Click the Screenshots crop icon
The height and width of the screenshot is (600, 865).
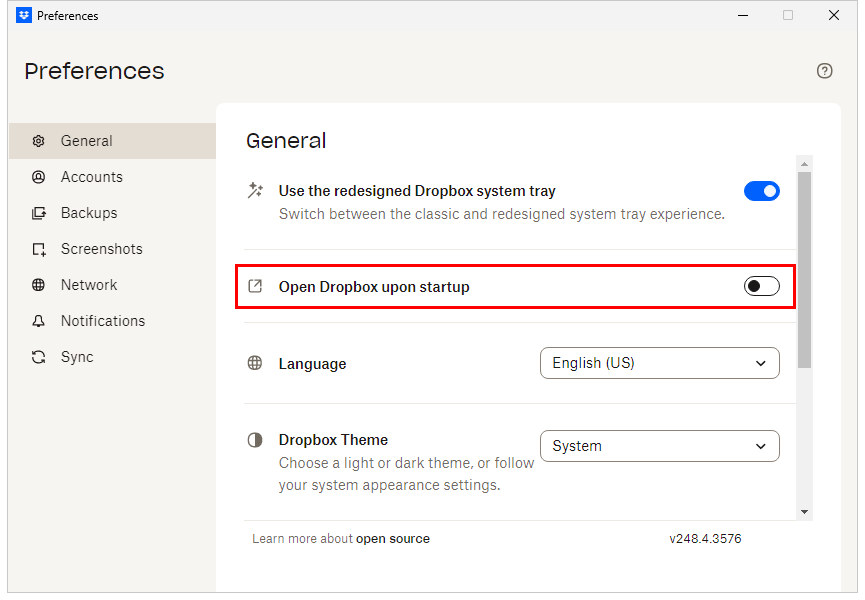(x=39, y=249)
